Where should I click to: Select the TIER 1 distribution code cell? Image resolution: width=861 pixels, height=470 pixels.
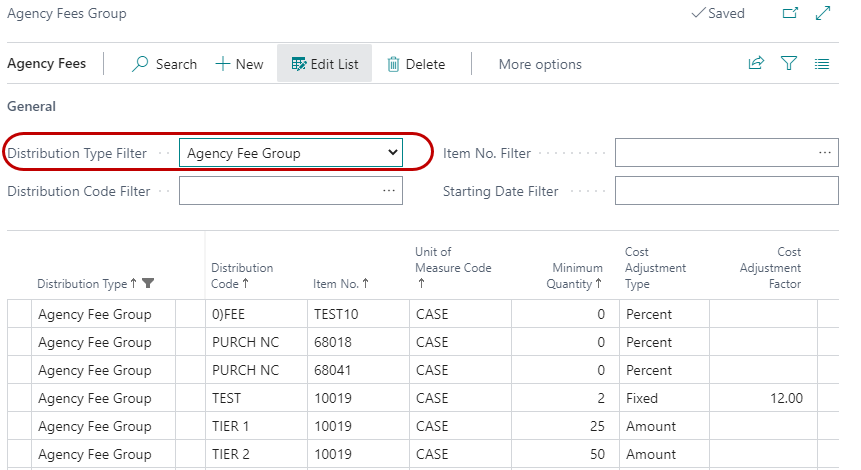click(256, 426)
